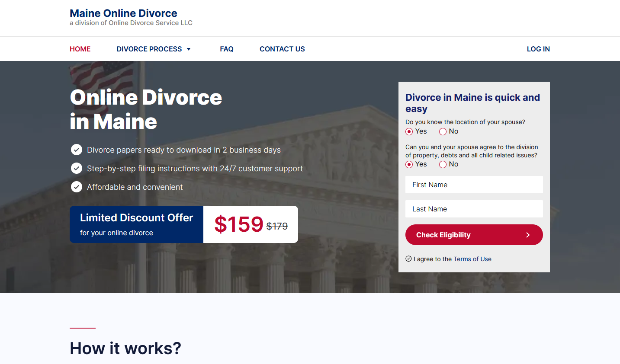Click the 'How it works?' heading
620x364 pixels.
click(125, 348)
